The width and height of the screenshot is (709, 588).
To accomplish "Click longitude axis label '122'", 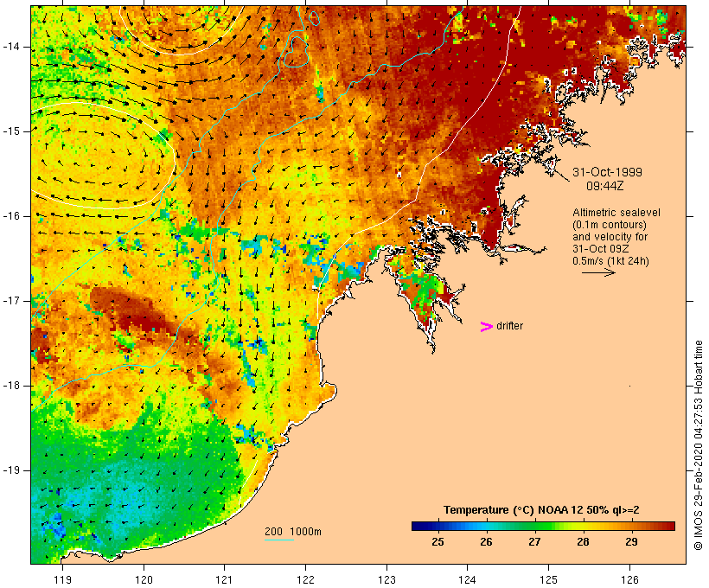I will [x=306, y=579].
